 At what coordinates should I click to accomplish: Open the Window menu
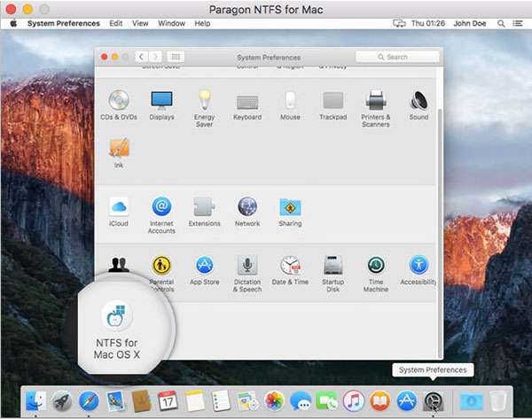(171, 23)
